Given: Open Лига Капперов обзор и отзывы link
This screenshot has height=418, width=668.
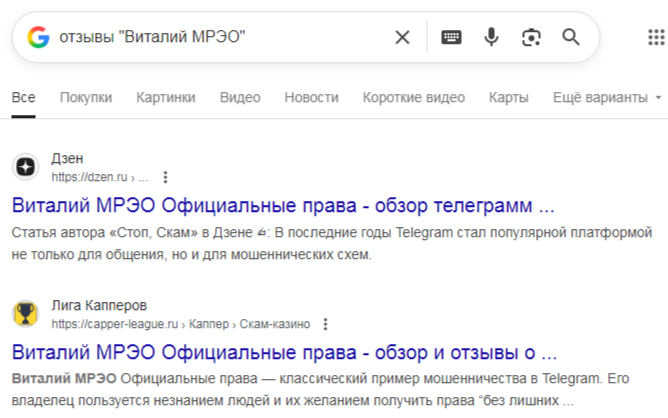Looking at the screenshot, I should pyautogui.click(x=284, y=353).
